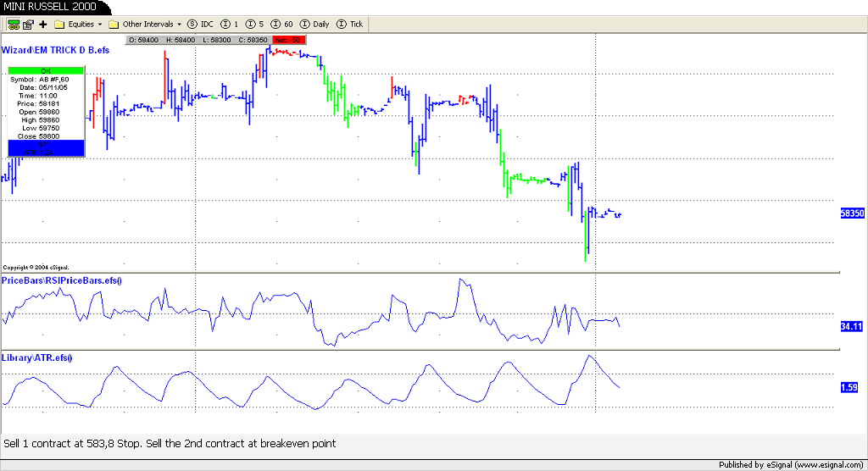
Task: Click the Equities folder icon
Action: click(60, 25)
